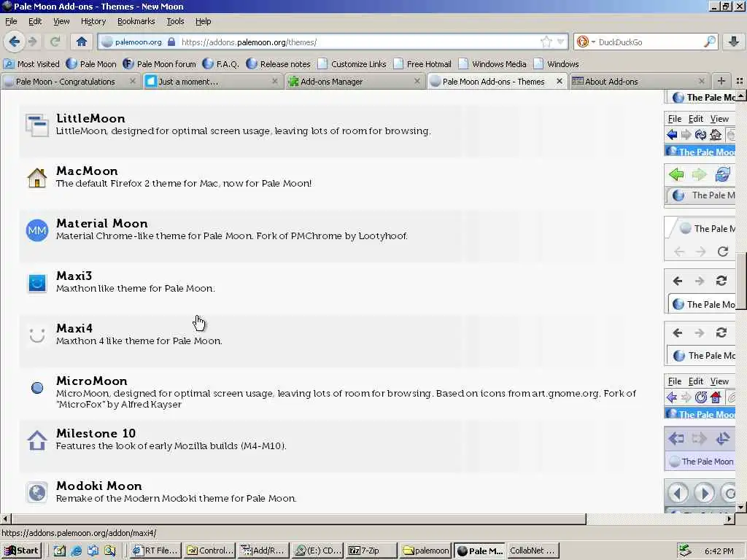Click the vertical scrollbar thumb

(x=741, y=281)
